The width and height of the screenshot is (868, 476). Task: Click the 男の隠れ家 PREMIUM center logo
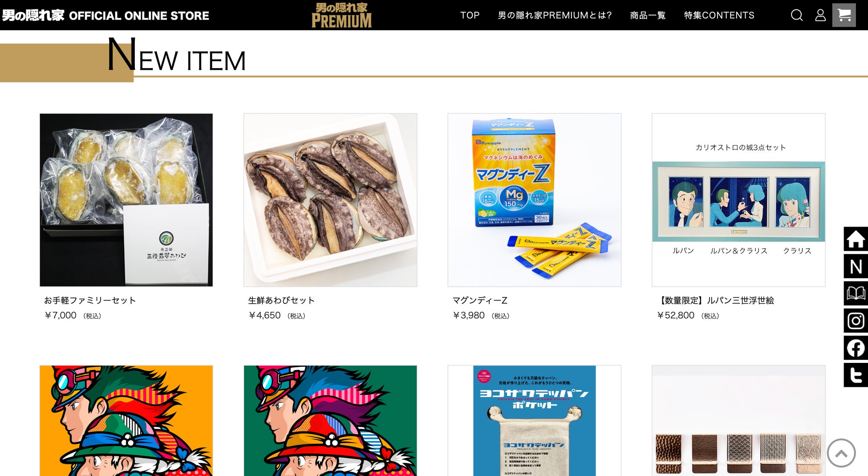click(341, 15)
